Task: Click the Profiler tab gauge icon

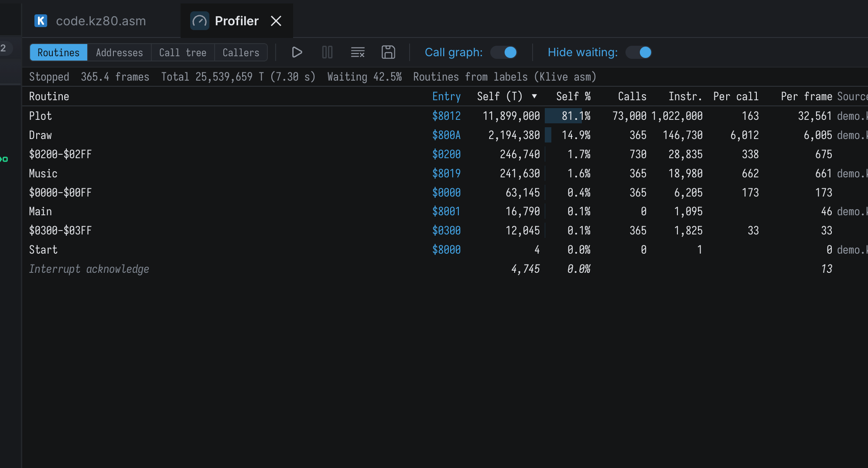Action: (x=200, y=21)
